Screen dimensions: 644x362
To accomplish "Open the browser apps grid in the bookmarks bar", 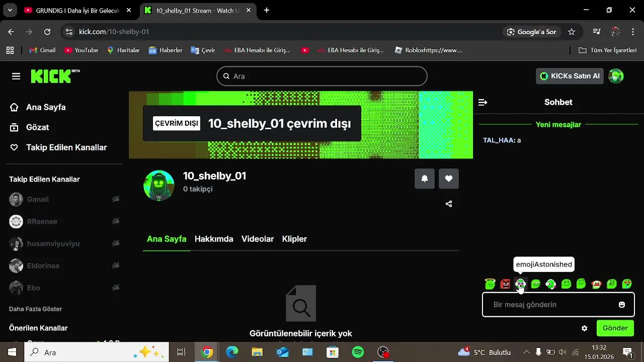I will pyautogui.click(x=10, y=50).
